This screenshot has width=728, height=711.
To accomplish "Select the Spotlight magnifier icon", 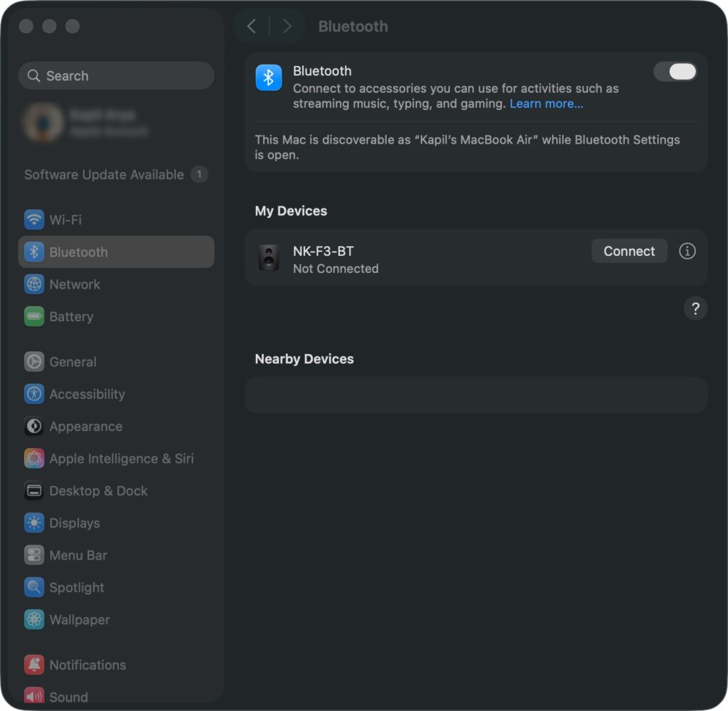I will pyautogui.click(x=34, y=587).
